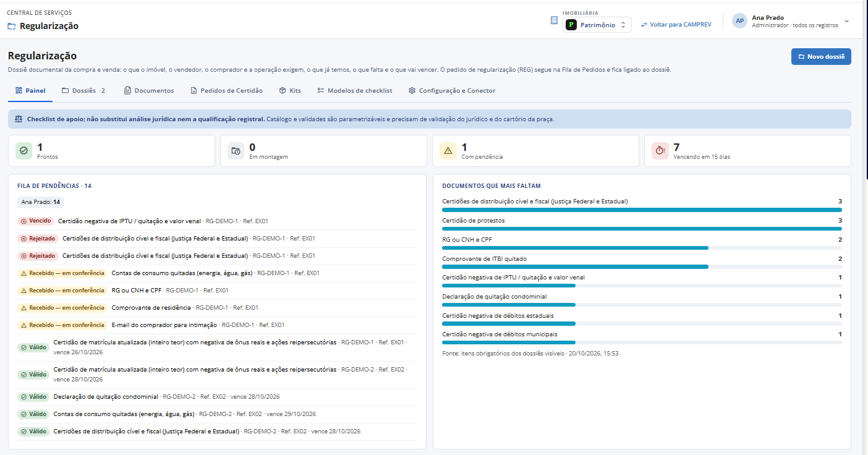The height and width of the screenshot is (455, 868).
Task: Click the Comprovante de ITBI quitado progress bar
Action: tap(642, 267)
